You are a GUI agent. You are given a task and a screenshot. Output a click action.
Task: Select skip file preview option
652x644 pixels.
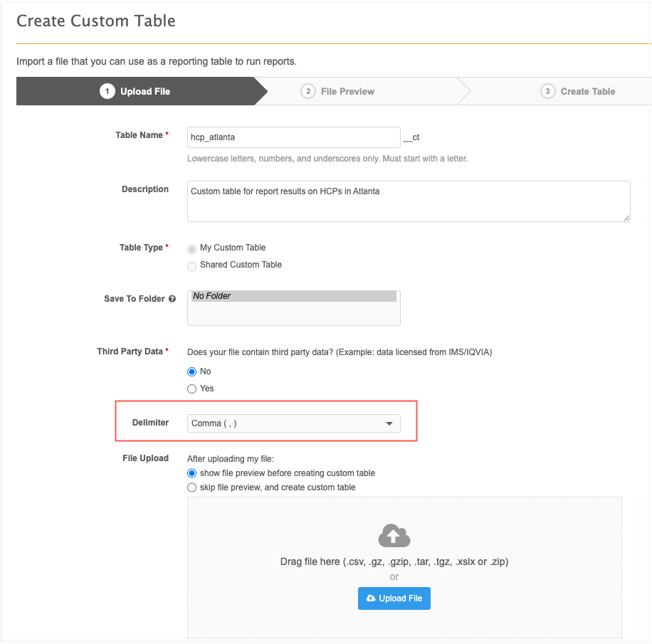pyautogui.click(x=191, y=487)
